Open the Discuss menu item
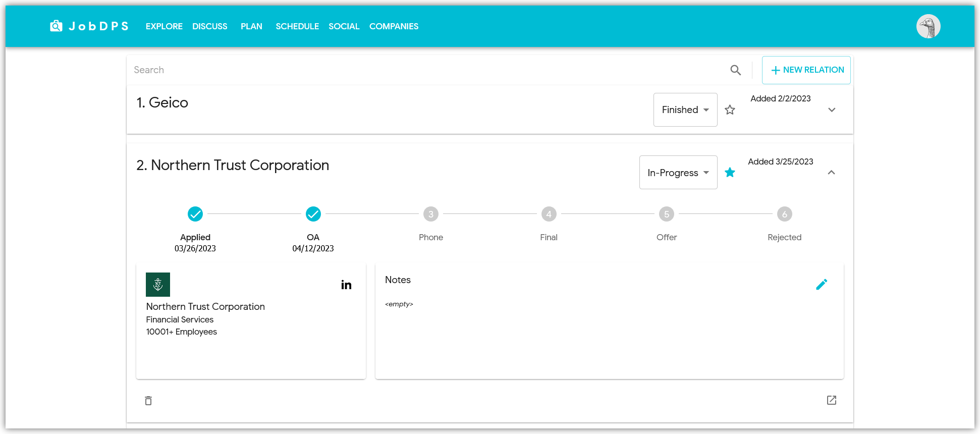980x434 pixels. (209, 26)
